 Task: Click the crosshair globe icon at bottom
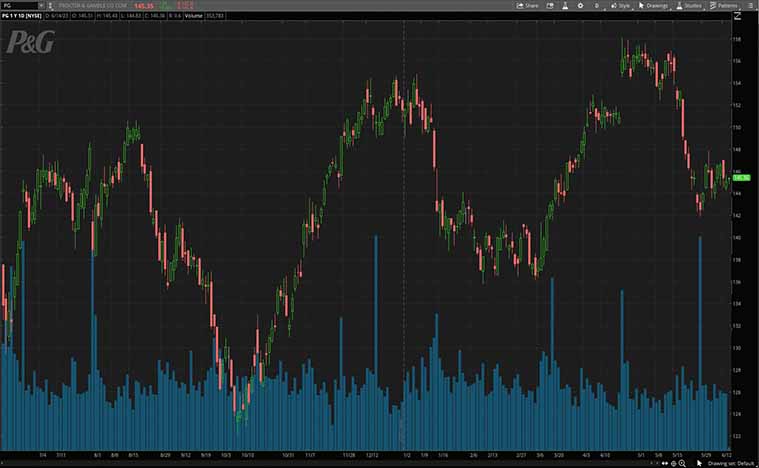click(x=673, y=463)
